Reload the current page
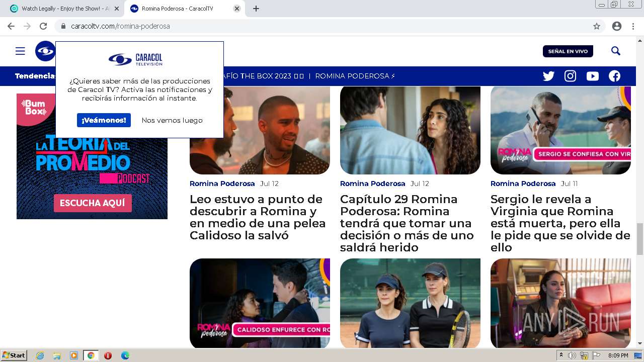The image size is (644, 362). click(43, 26)
